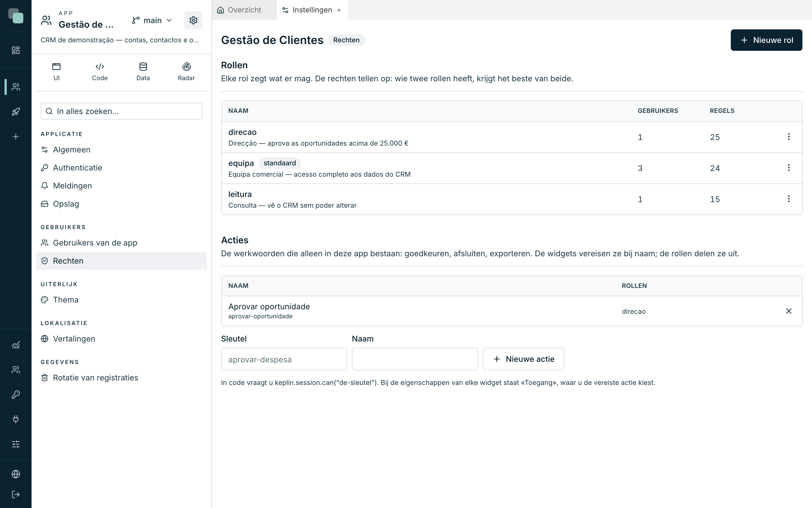Click the ROLLEN column header in Acties
The image size is (812, 508).
634,286
